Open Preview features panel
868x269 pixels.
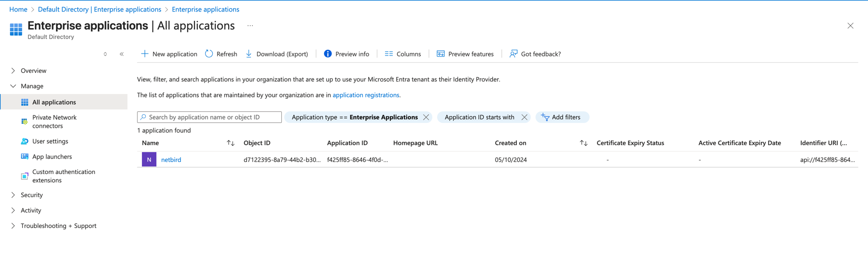point(465,54)
